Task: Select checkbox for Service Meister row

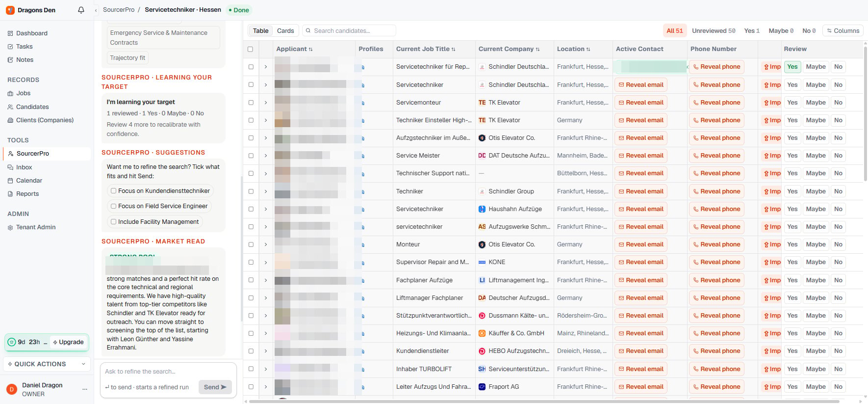Action: 251,156
